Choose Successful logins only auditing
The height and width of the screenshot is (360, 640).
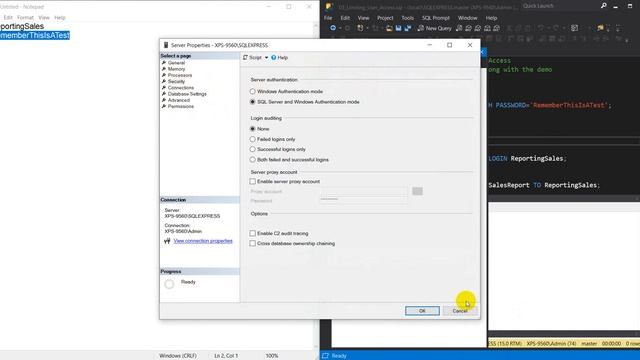(x=253, y=149)
